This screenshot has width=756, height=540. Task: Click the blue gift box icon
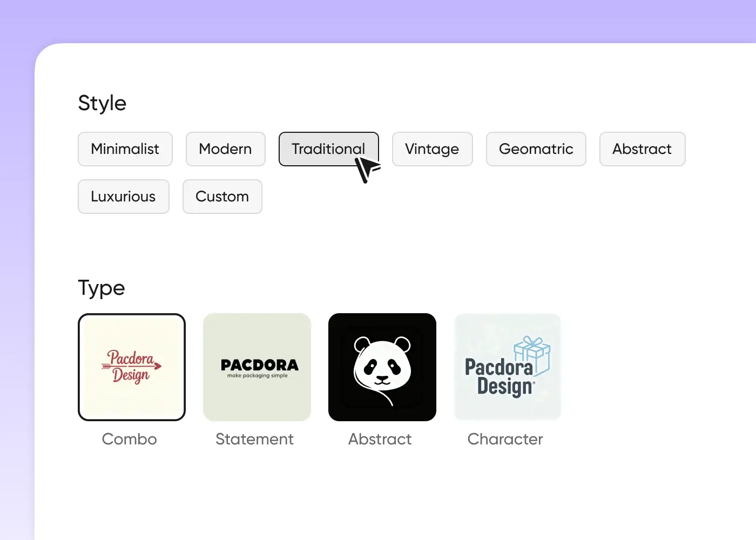(x=532, y=355)
